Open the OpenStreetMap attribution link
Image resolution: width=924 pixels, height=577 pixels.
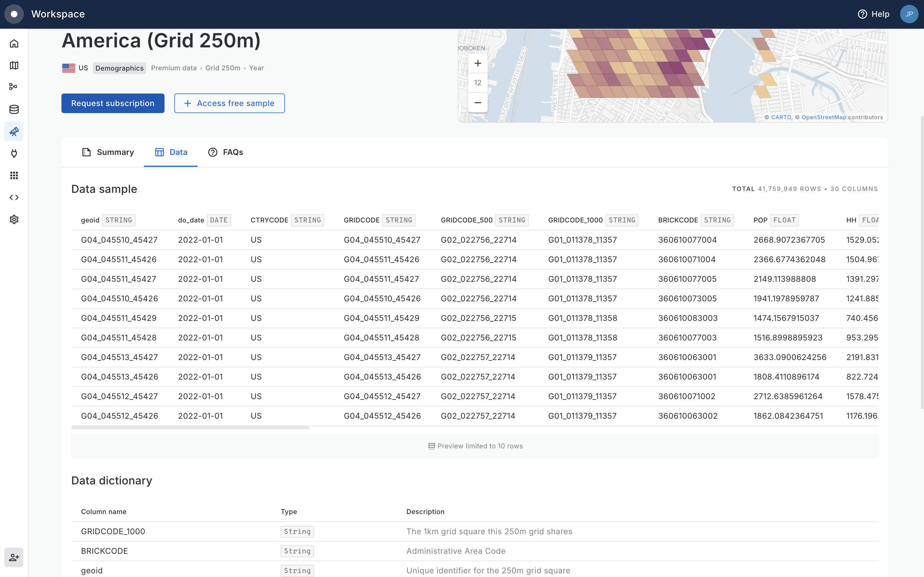click(824, 117)
